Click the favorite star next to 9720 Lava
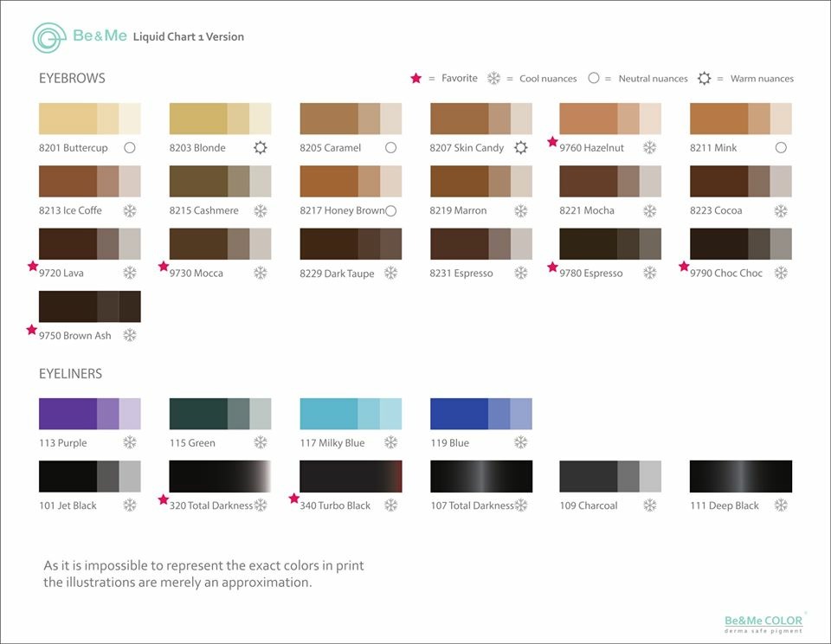 (x=33, y=266)
